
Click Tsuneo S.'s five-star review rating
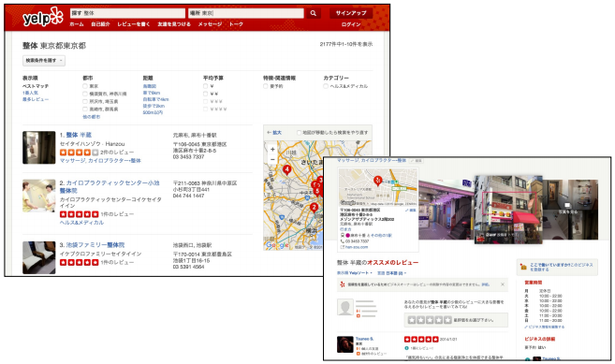[x=421, y=340]
